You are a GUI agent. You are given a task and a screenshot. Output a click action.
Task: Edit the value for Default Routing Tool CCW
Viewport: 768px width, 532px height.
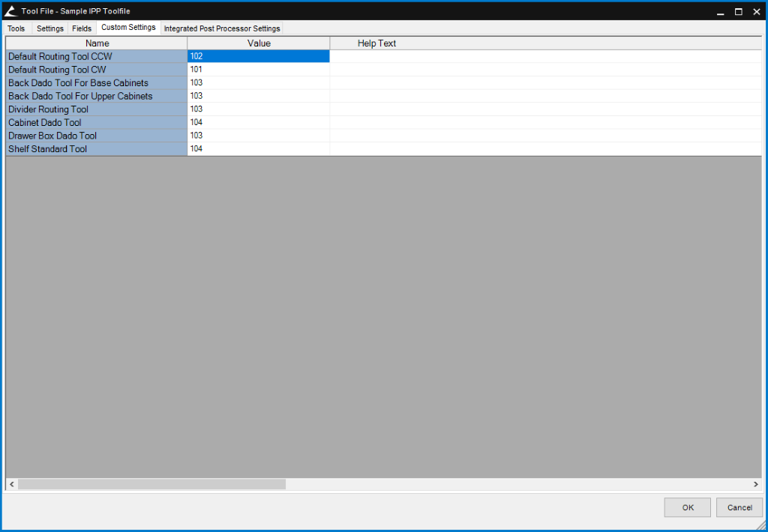click(x=259, y=55)
